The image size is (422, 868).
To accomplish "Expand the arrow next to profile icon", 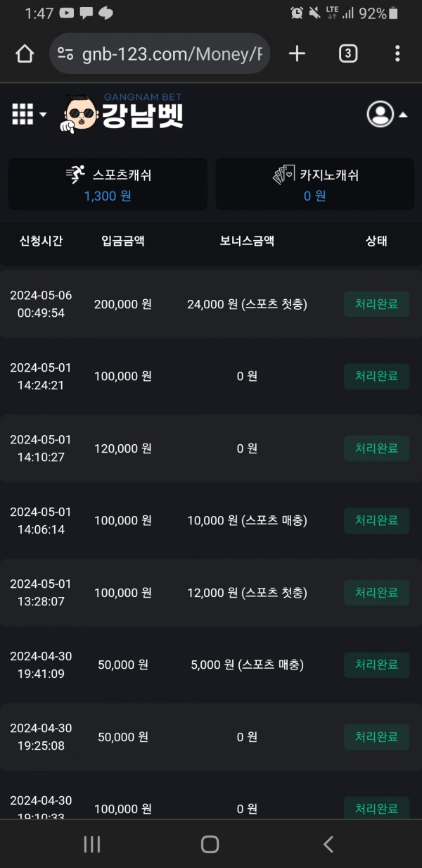I will pos(403,115).
